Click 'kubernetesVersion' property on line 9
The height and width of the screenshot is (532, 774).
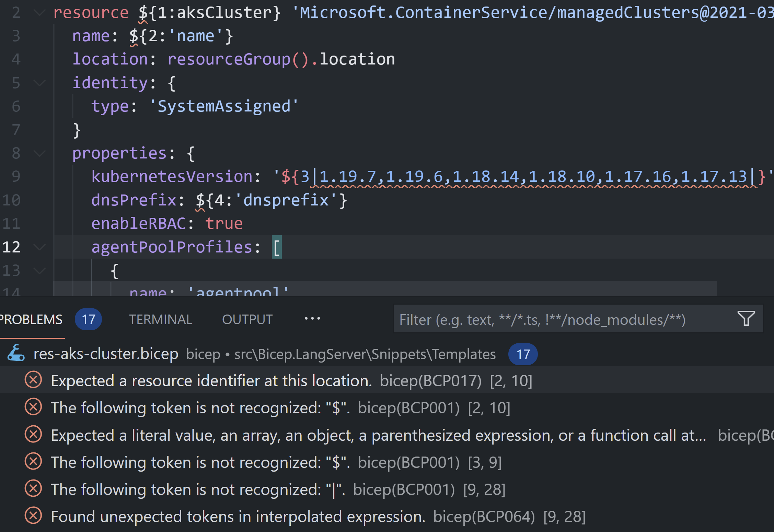pyautogui.click(x=172, y=177)
